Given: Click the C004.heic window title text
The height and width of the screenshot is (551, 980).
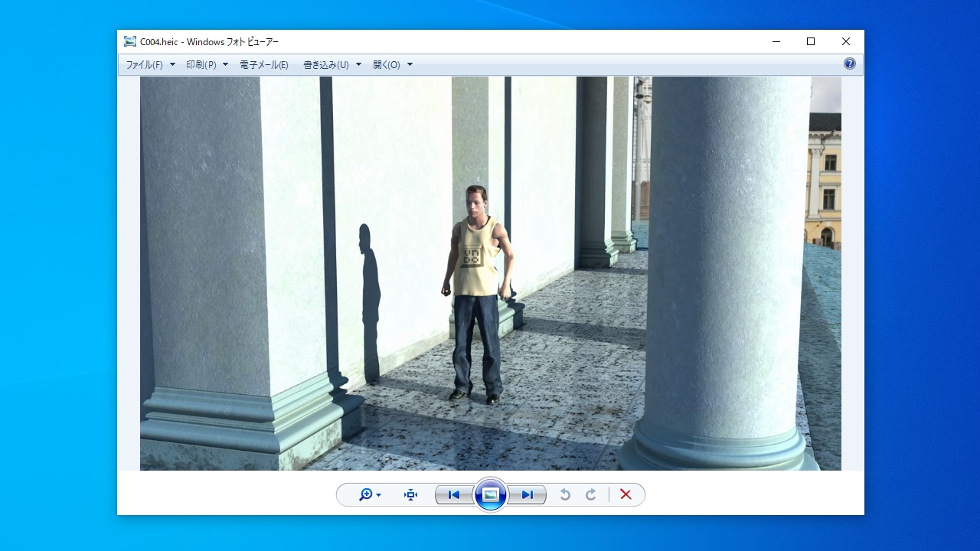Looking at the screenshot, I should tap(210, 42).
